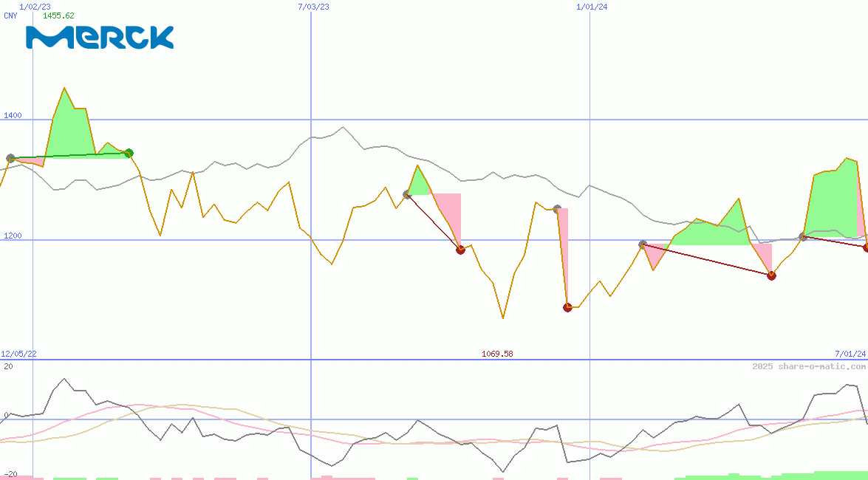Click the oscillator's -20 scale label
Screen dimensions: 868x480
(x=10, y=473)
